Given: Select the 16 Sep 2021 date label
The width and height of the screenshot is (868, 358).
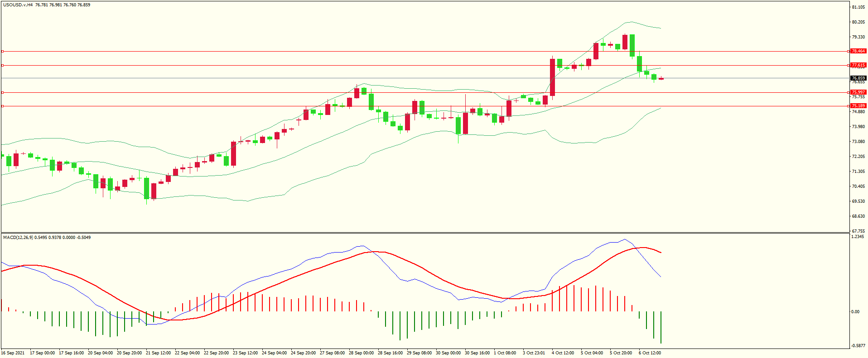Looking at the screenshot, I should pyautogui.click(x=13, y=353).
